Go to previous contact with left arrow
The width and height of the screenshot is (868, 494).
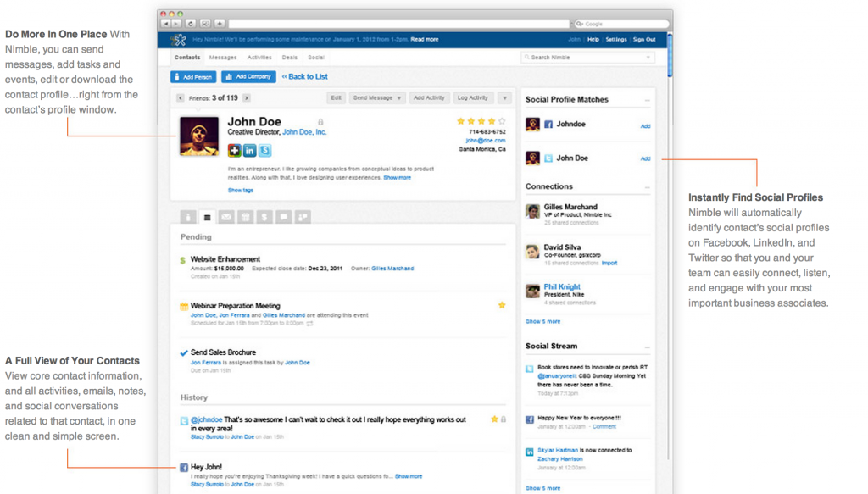click(x=180, y=98)
